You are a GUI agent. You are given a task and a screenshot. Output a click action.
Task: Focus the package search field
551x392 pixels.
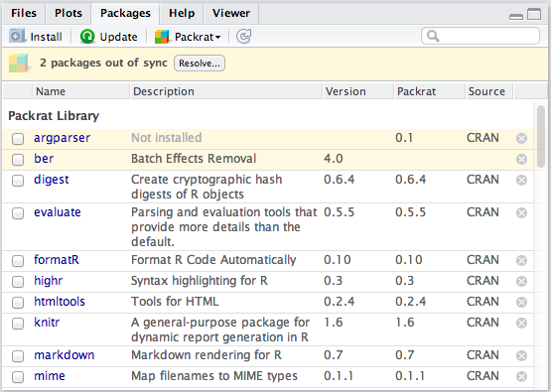click(481, 36)
